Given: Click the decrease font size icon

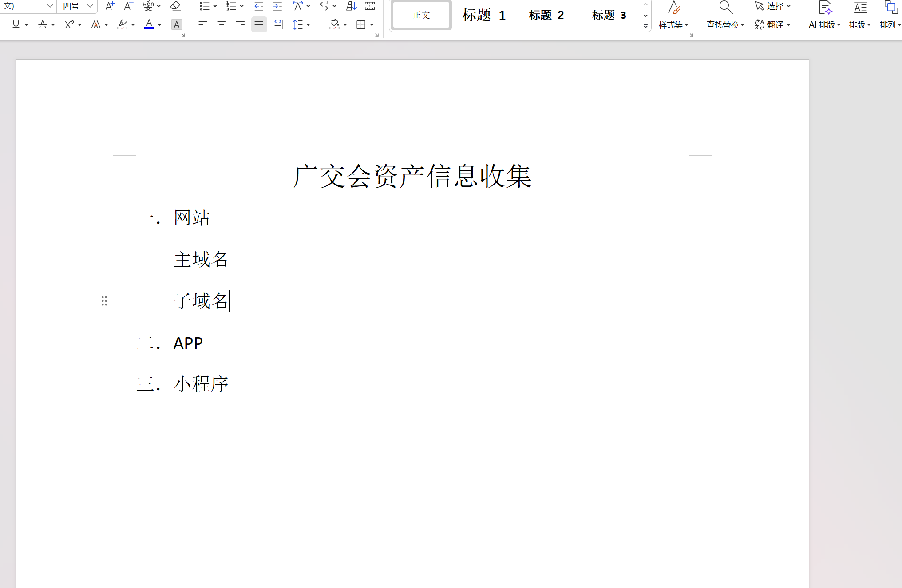Looking at the screenshot, I should tap(128, 6).
